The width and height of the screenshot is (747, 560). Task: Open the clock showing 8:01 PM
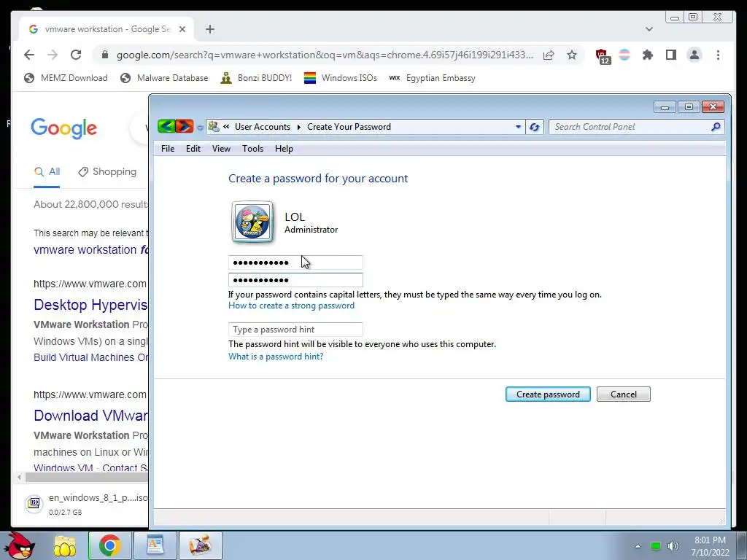coord(710,546)
